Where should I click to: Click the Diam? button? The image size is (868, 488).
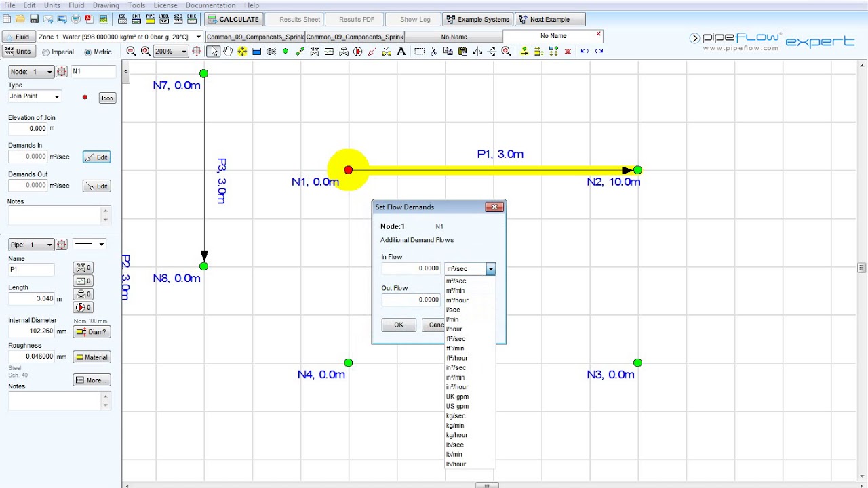(x=92, y=332)
